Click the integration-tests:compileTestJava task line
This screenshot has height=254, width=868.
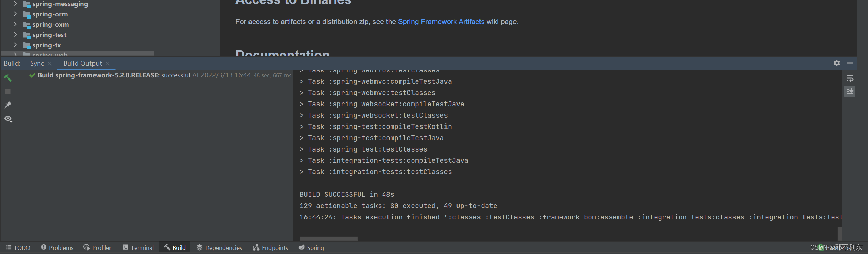coord(384,161)
